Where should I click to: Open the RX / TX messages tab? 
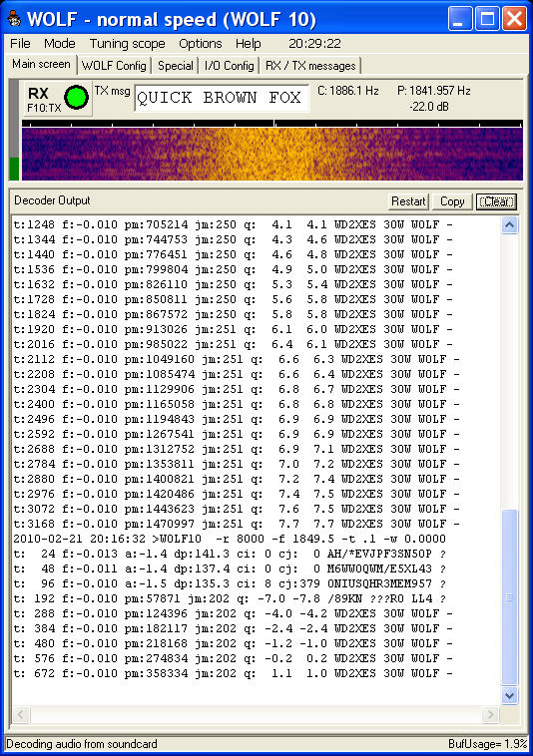tap(310, 66)
